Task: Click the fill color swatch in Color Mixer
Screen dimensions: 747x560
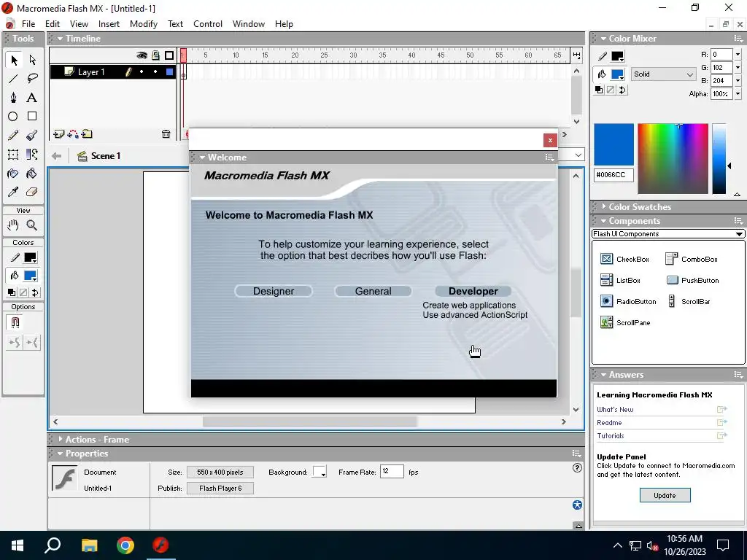Action: (x=617, y=74)
